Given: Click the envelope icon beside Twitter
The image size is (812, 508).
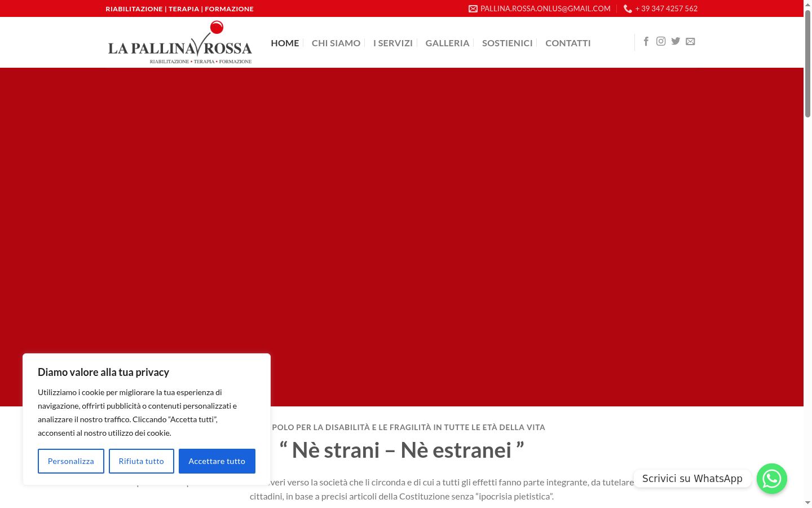Looking at the screenshot, I should tap(690, 41).
